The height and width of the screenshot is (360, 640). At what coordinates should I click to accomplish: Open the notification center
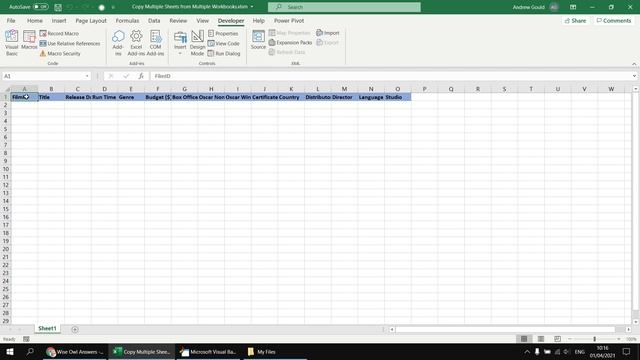click(627, 352)
